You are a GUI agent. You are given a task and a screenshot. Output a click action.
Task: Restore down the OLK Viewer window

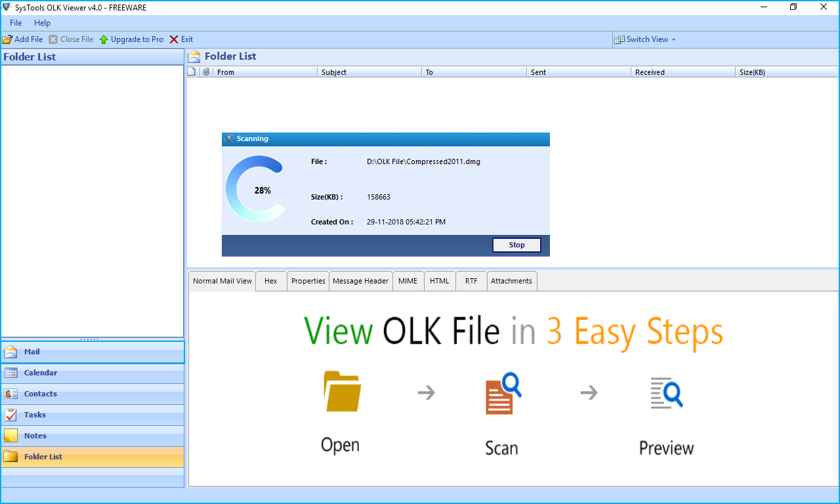(793, 7)
